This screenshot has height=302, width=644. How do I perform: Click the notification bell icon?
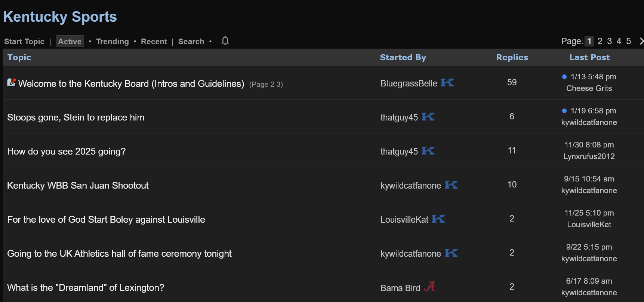225,40
